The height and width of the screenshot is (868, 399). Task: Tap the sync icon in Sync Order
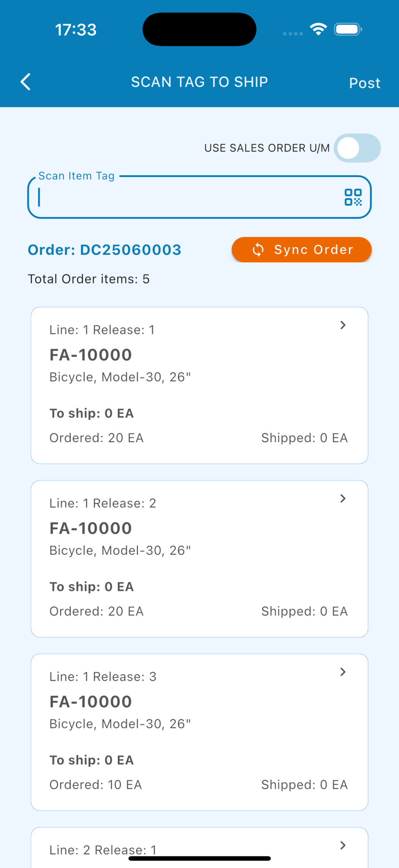(258, 250)
